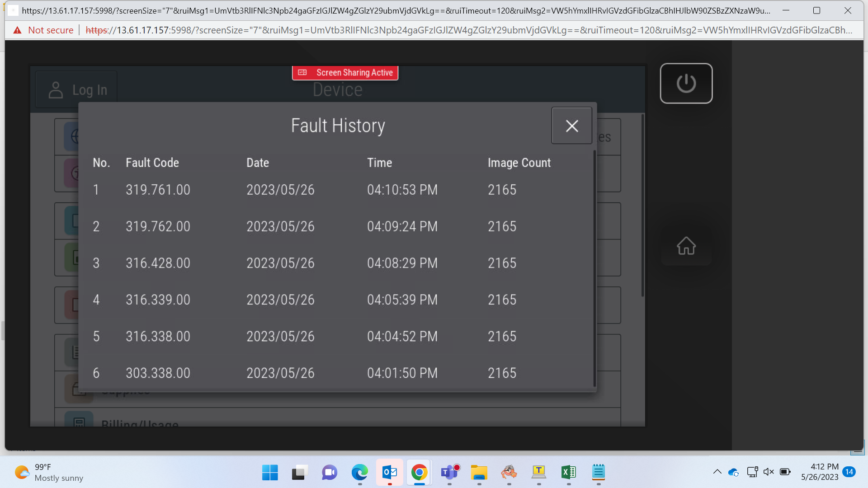Open File Explorer from the taskbar
The width and height of the screenshot is (868, 488).
coord(479,473)
